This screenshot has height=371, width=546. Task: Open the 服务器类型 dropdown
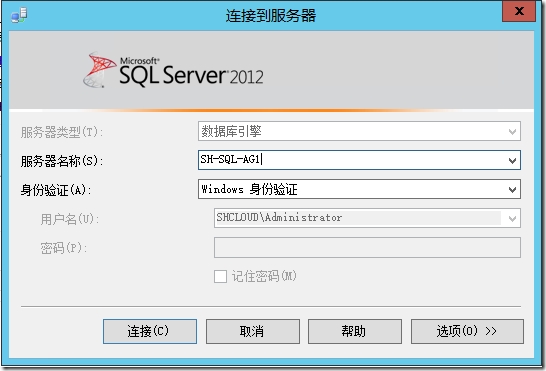[512, 131]
